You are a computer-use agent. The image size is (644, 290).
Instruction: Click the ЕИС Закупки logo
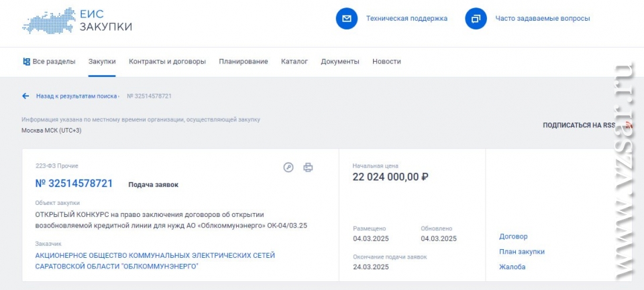click(77, 21)
